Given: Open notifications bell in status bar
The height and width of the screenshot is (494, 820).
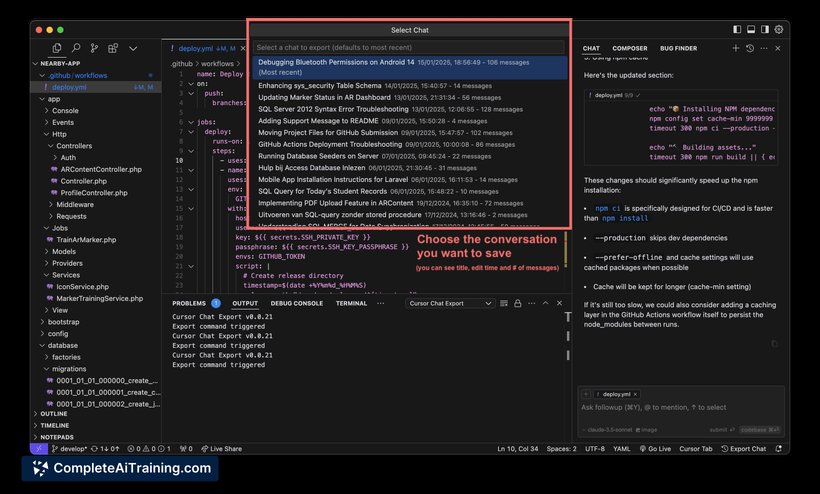Looking at the screenshot, I should pyautogui.click(x=779, y=449).
